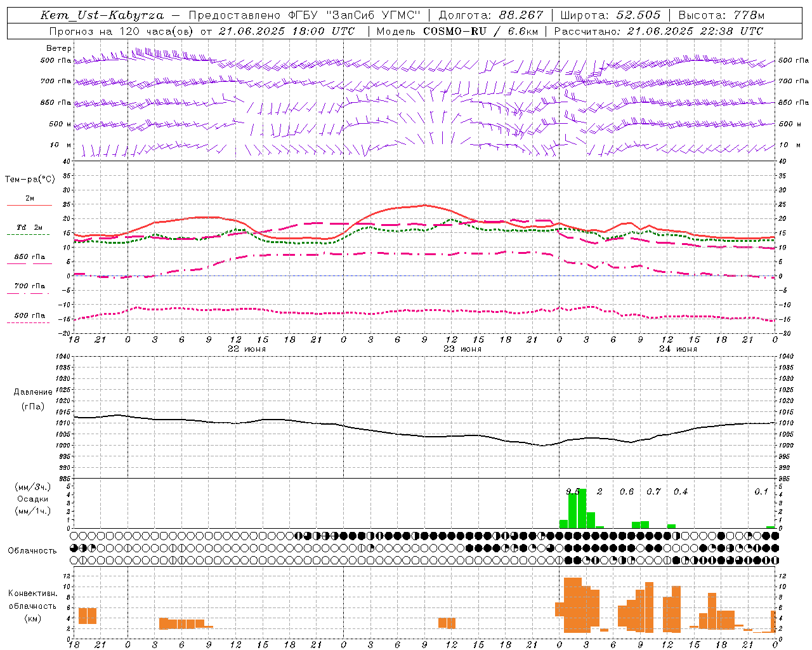This screenshot has width=812, height=650.
Task: Click the 0.6 precipitation total value
Action: 627,491
